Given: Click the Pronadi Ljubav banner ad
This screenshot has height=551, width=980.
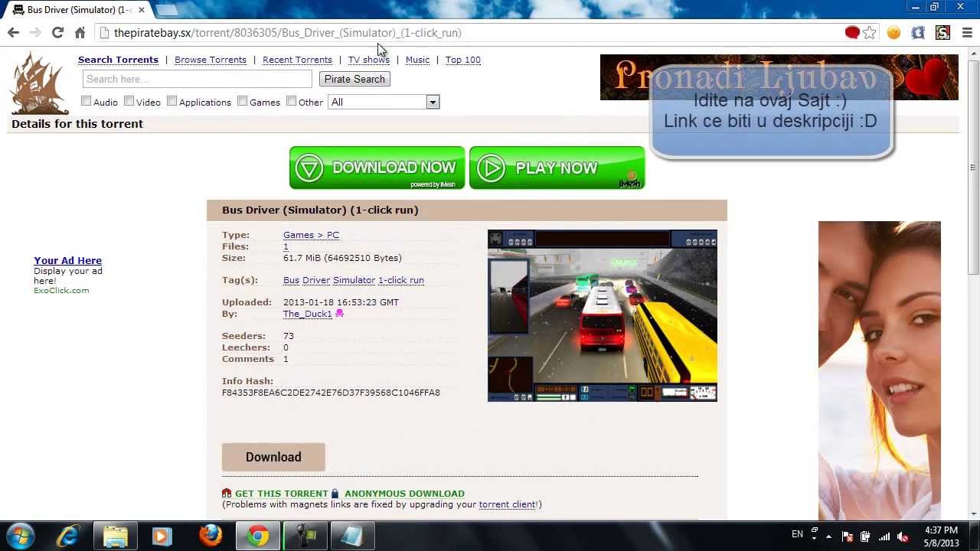Looking at the screenshot, I should point(779,77).
